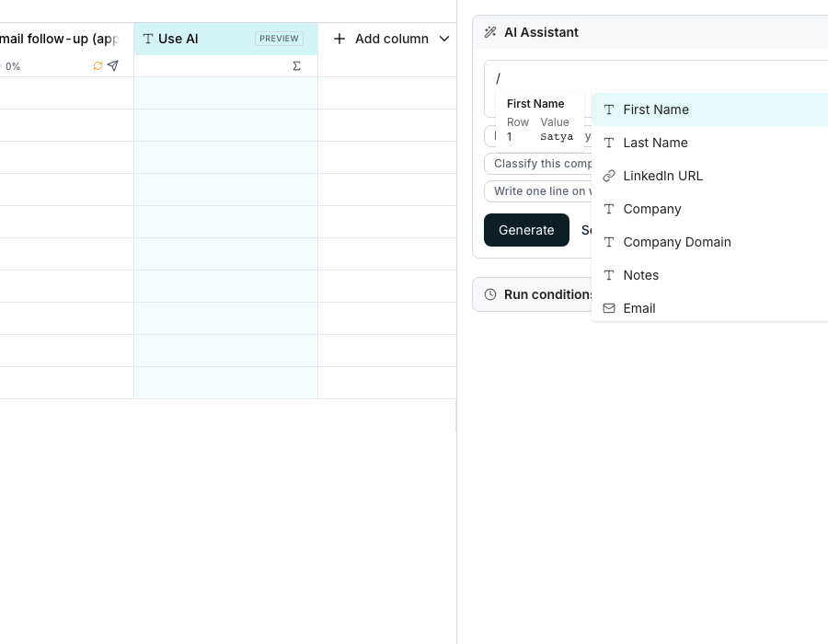Open the Add column chevron dropdown
This screenshot has width=828, height=644.
[x=444, y=39]
